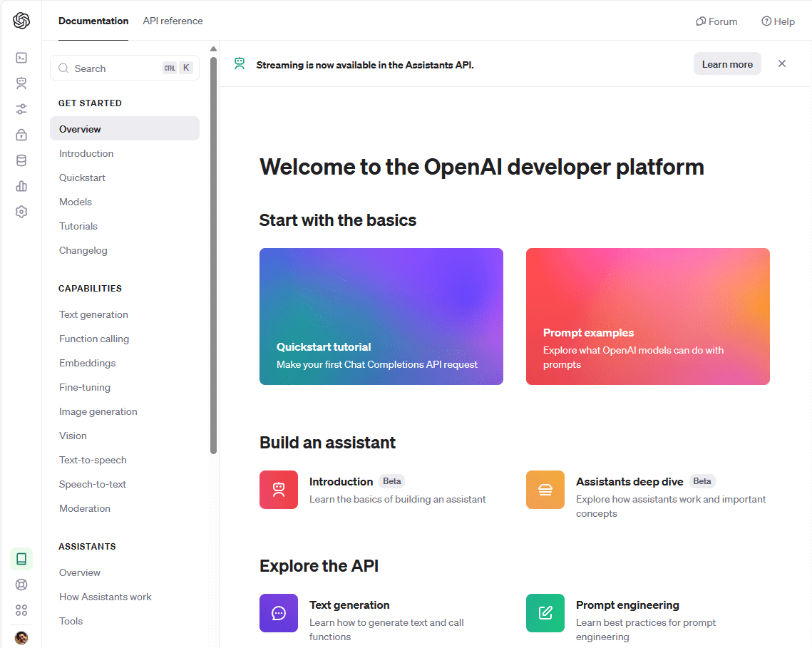812x648 pixels.
Task: Click the robot icon in the streaming banner
Action: click(x=240, y=63)
